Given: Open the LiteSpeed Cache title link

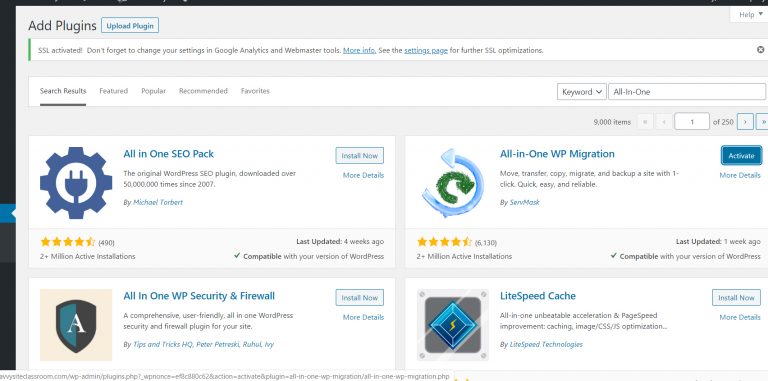Looking at the screenshot, I should [537, 296].
